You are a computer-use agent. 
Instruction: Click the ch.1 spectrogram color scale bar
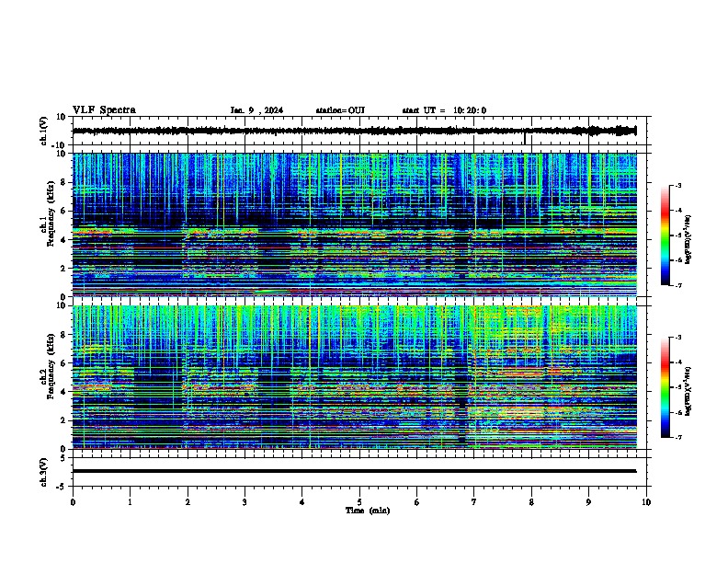[665, 236]
